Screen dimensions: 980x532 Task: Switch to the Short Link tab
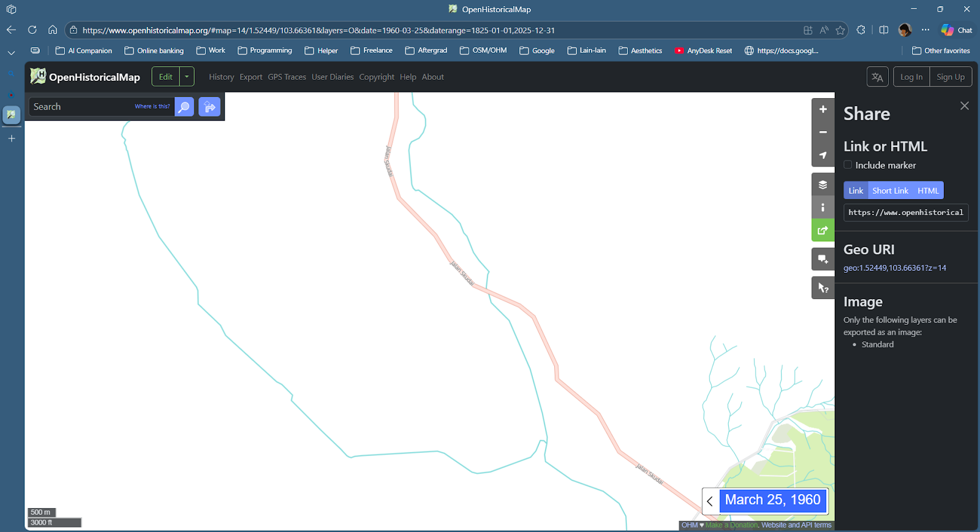click(890, 191)
